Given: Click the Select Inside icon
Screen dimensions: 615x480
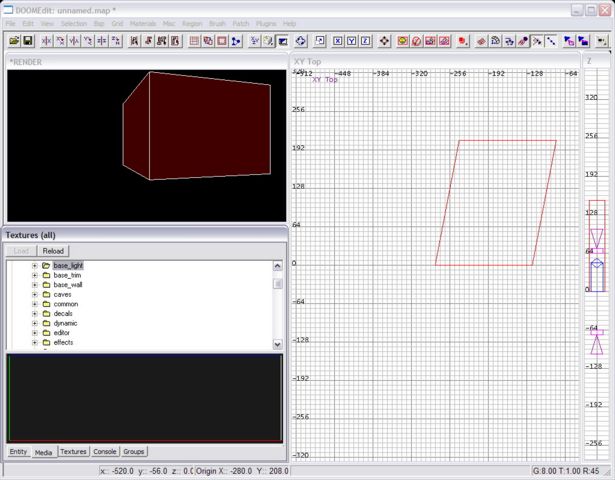Looking at the screenshot, I should [175, 41].
